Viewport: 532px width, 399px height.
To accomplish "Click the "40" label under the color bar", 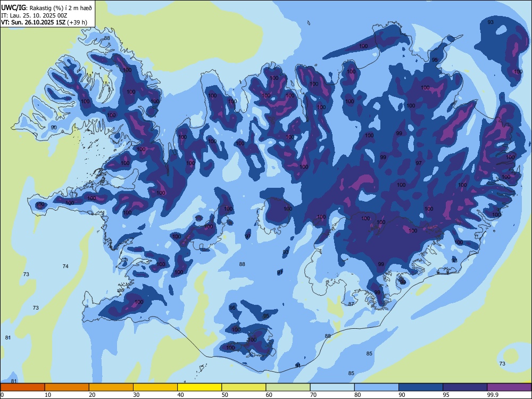I will 181,395.
